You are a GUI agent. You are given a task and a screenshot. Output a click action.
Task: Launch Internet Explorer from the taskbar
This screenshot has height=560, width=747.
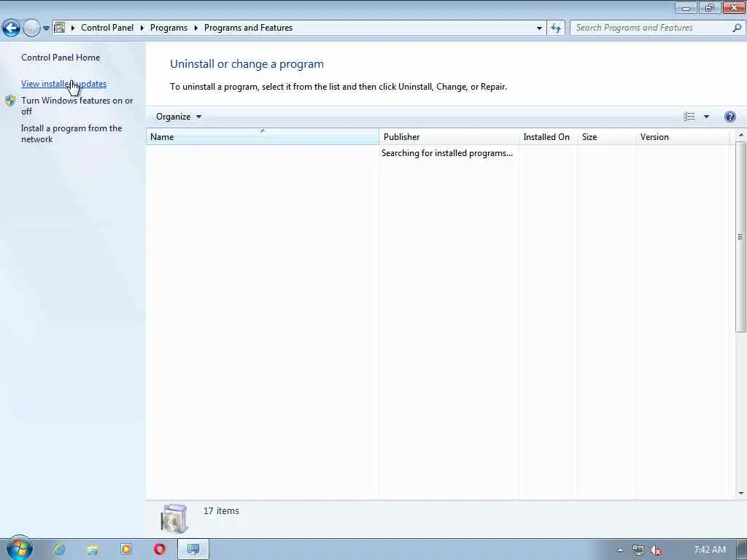coord(59,550)
